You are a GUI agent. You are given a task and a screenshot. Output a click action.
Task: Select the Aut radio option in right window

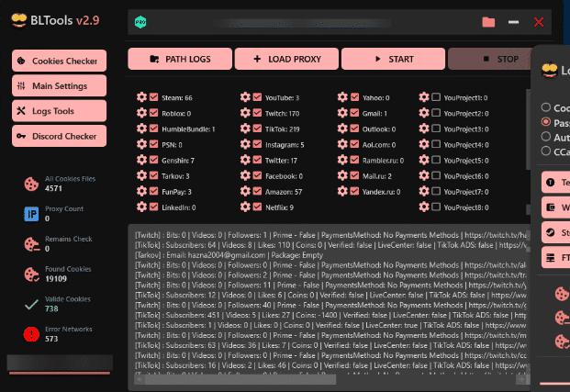pyautogui.click(x=545, y=137)
